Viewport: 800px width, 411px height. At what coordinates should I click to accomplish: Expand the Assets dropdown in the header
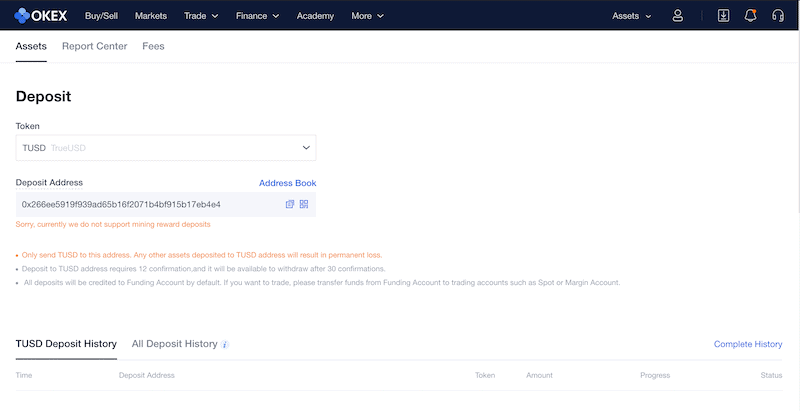pos(632,16)
